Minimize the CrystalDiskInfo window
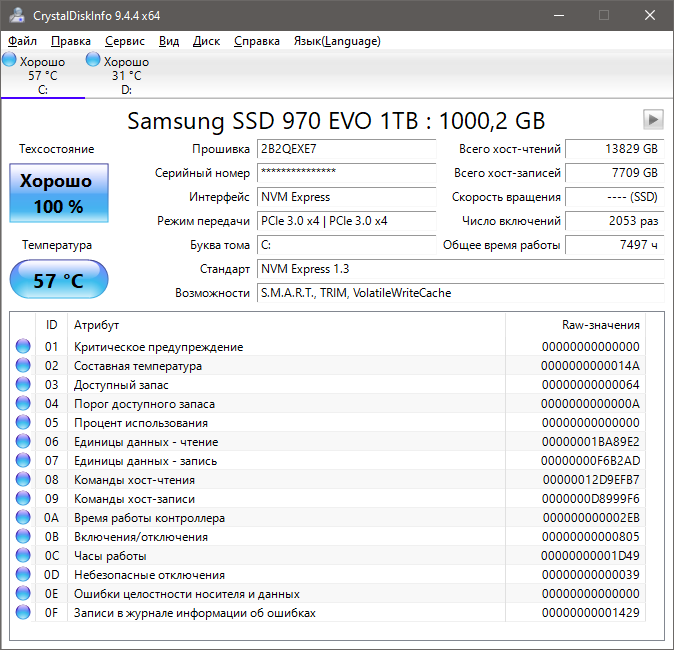 coord(559,15)
